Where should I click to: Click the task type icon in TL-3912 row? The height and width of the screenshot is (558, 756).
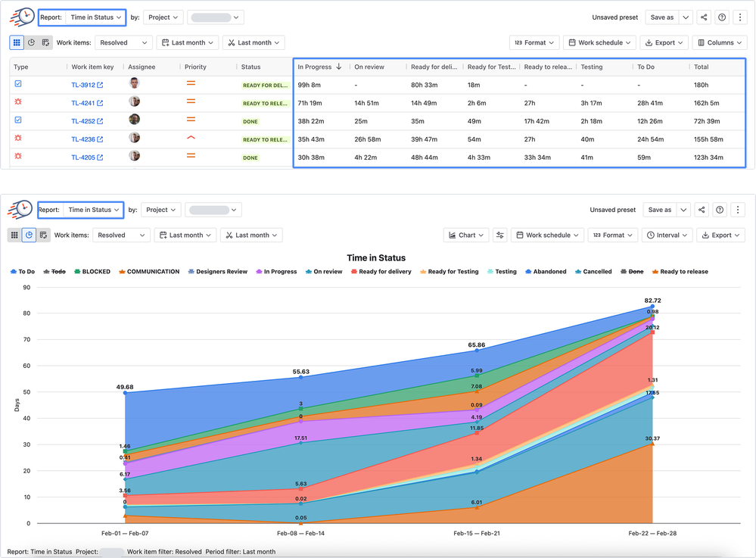(x=18, y=84)
